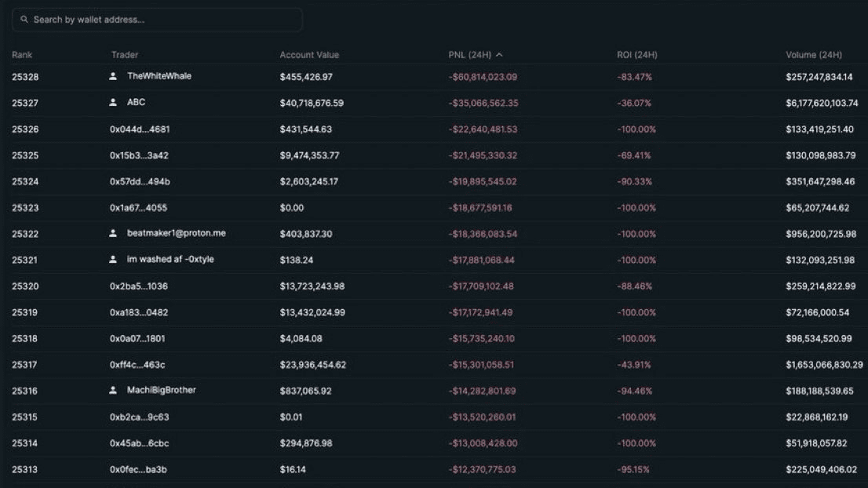
Task: Open trader address 0x15b3...3a42
Action: click(x=139, y=155)
